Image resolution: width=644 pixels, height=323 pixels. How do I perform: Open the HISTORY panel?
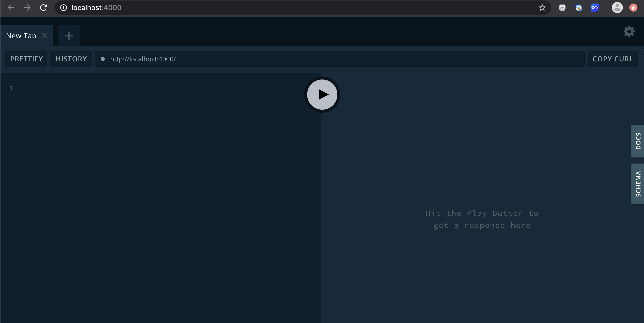click(x=71, y=59)
